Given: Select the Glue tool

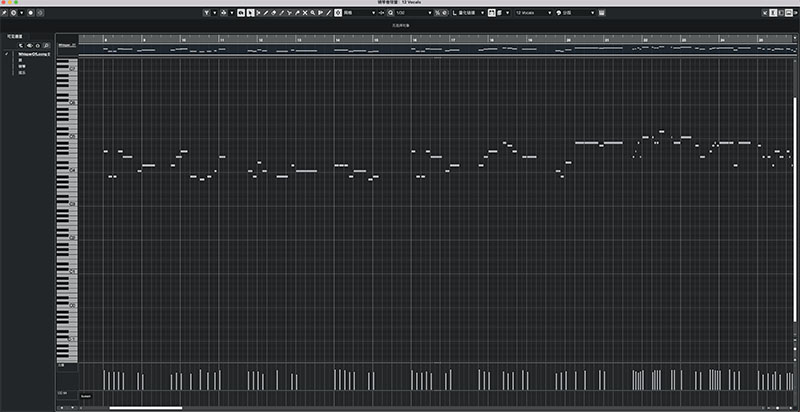Looking at the screenshot, I should (x=297, y=13).
